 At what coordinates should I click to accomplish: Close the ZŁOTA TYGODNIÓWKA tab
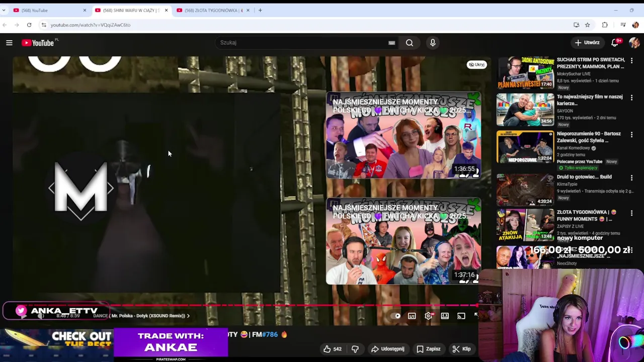248,10
